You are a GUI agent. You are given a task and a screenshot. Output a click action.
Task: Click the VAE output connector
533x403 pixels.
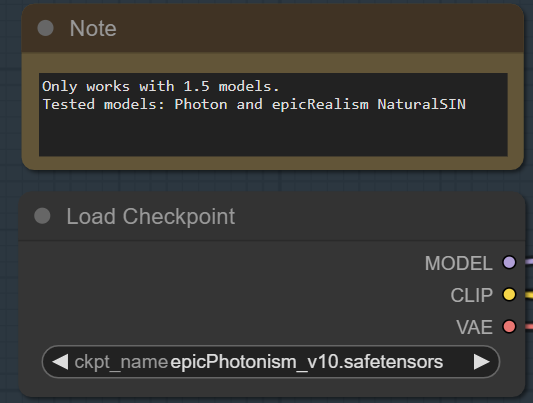[509, 327]
